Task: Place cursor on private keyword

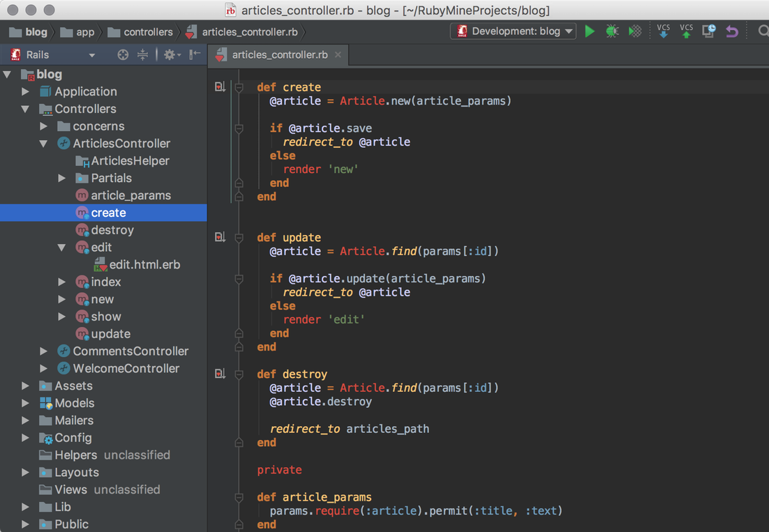Action: (280, 470)
